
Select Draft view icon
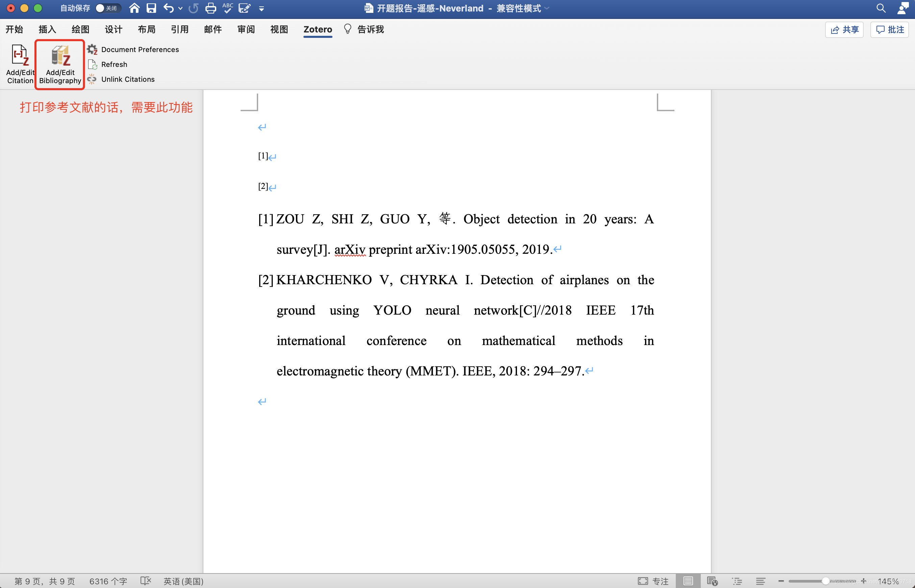761,581
